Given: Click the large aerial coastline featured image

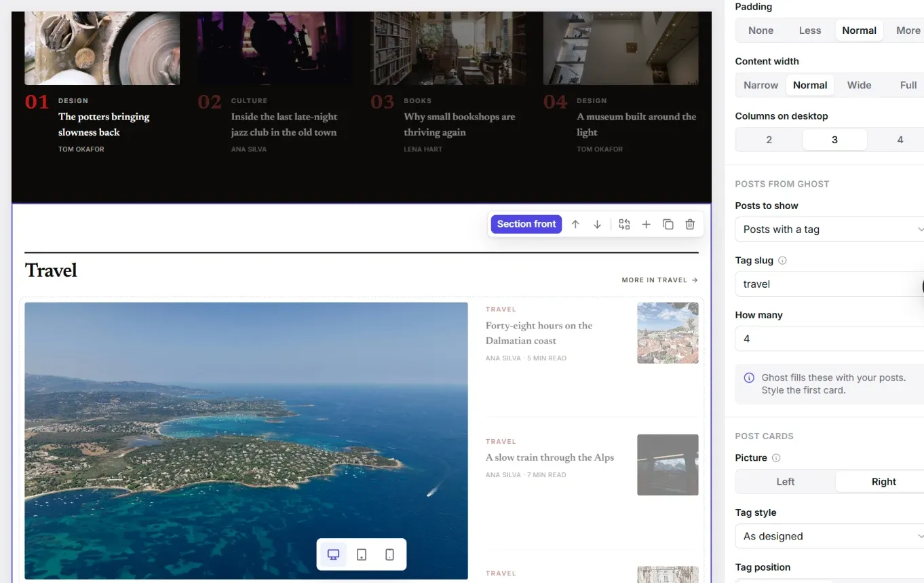Looking at the screenshot, I should [246, 440].
